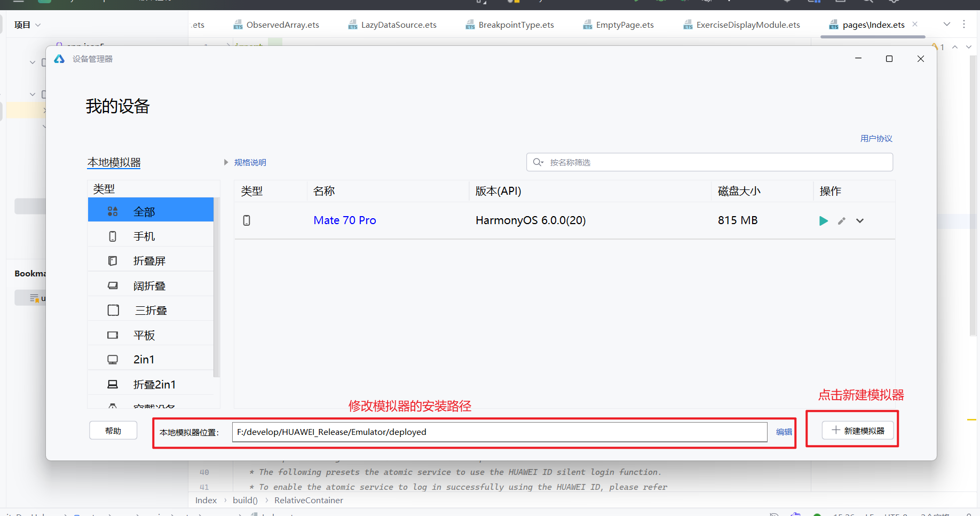Click the 按名称筛选 search field
Screen dimensions: 980x516
tap(710, 162)
